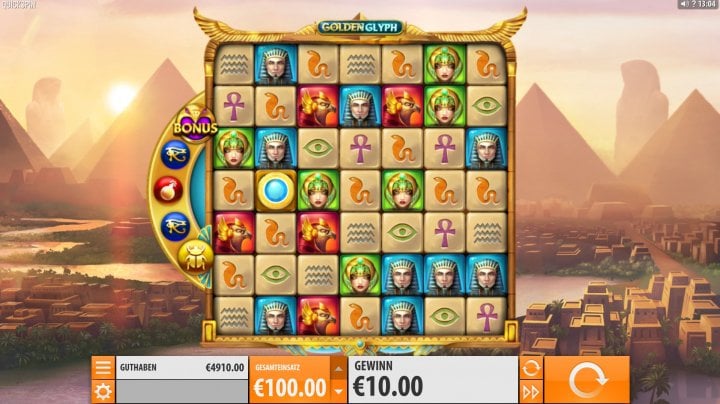Click the Gewinn win amount panel
720x404 pixels.
(433, 380)
